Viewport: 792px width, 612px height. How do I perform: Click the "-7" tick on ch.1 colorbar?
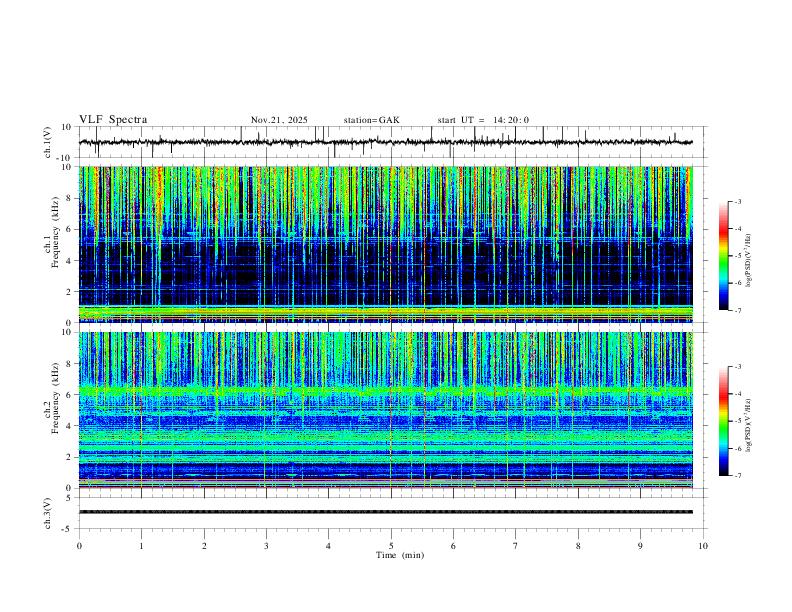click(x=738, y=311)
